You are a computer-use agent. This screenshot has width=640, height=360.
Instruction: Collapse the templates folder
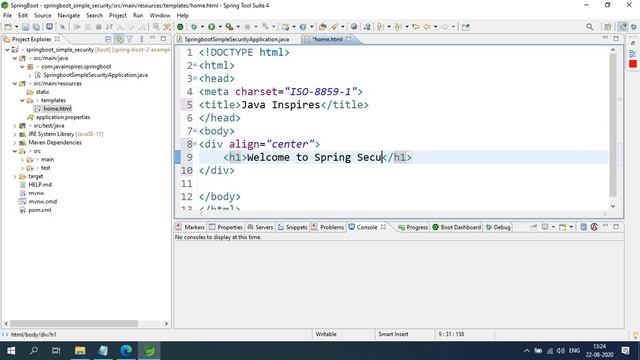pos(22,100)
